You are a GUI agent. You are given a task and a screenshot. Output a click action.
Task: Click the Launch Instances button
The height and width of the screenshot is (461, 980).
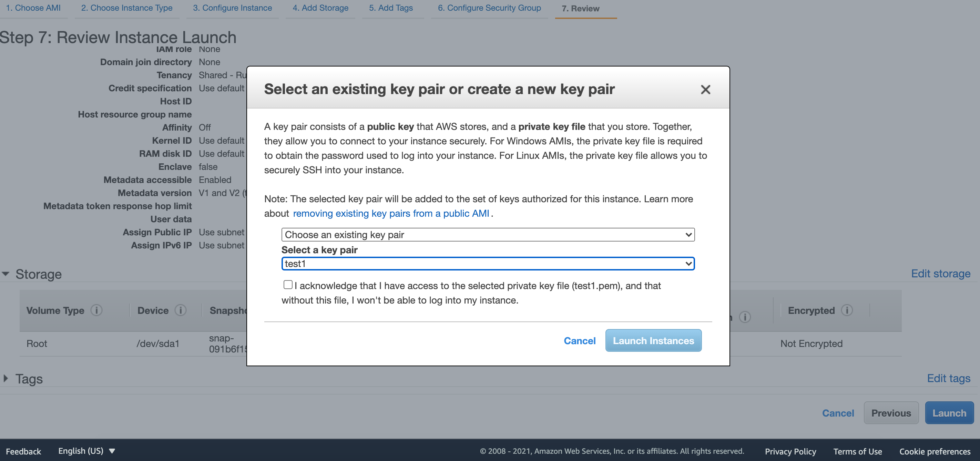(653, 340)
